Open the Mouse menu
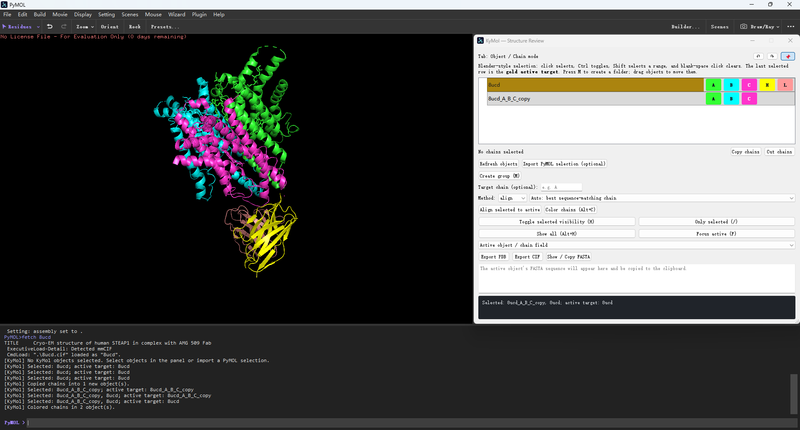 pos(153,14)
